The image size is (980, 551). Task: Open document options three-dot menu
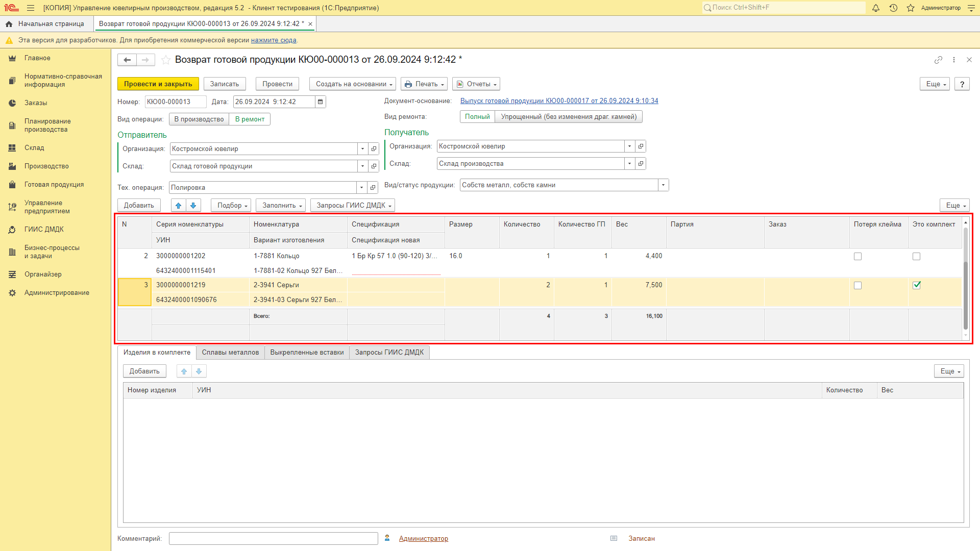(954, 60)
